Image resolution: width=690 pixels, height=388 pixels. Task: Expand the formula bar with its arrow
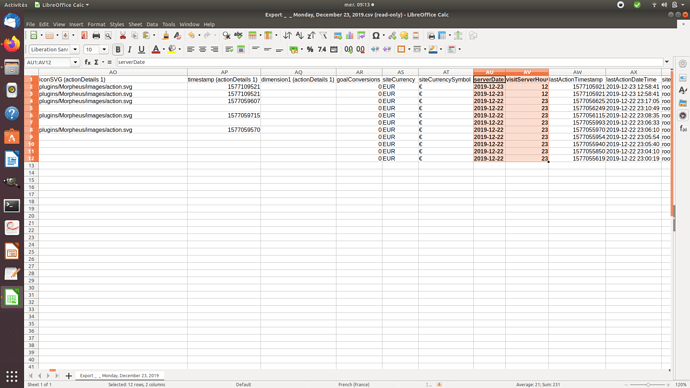667,62
